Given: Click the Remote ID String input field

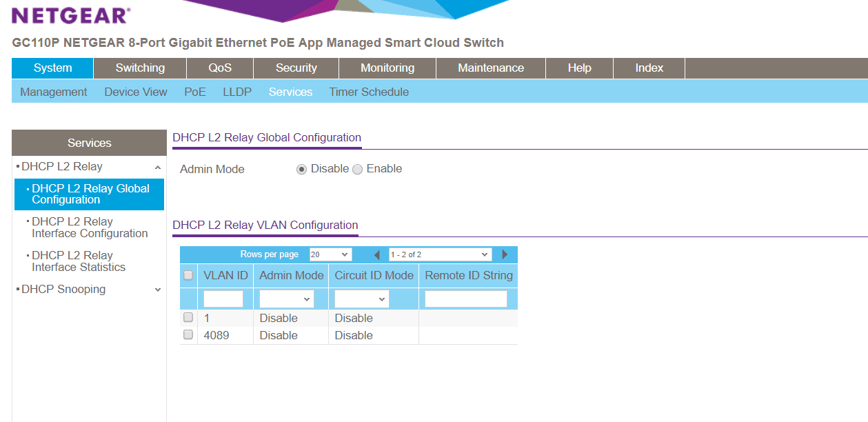Looking at the screenshot, I should pos(466,299).
